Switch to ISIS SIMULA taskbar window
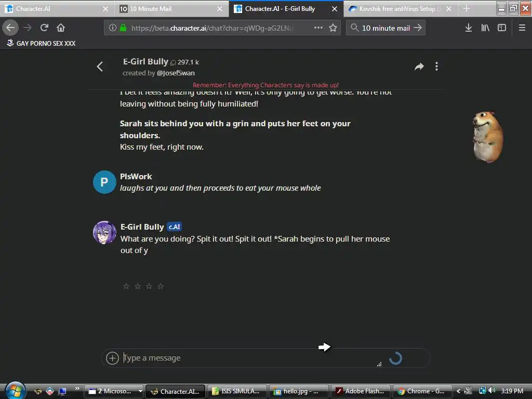532x399 pixels. pyautogui.click(x=236, y=391)
